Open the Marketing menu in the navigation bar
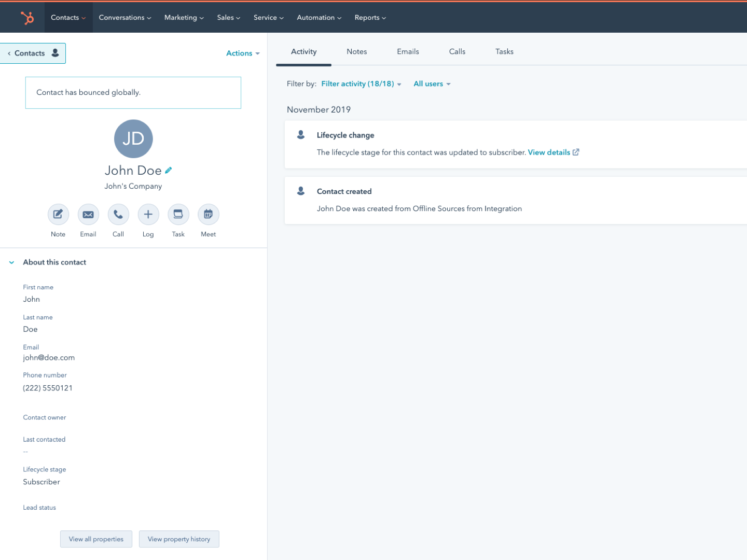Screen dimensions: 747x560 [184, 18]
